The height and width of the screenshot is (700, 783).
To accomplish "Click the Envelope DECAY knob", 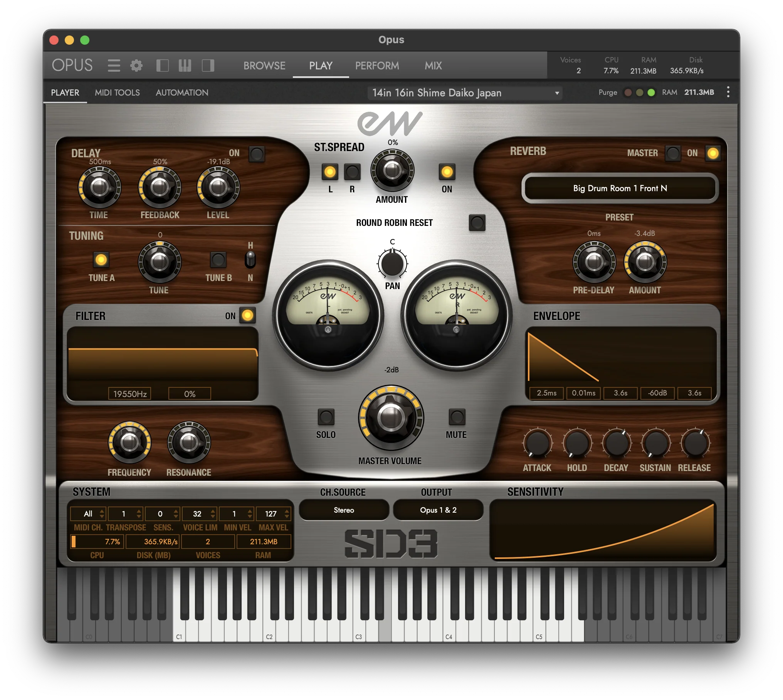I will pyautogui.click(x=617, y=443).
